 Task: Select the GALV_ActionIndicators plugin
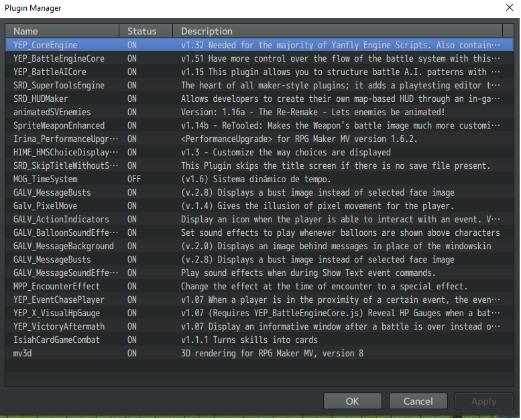click(259, 219)
